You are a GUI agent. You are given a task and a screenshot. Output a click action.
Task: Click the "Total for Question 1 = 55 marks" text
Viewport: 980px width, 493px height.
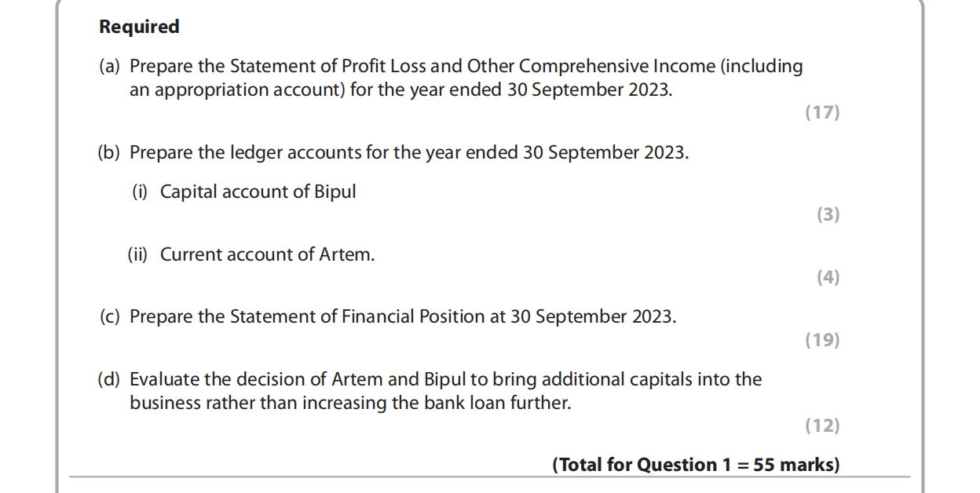coord(696,465)
